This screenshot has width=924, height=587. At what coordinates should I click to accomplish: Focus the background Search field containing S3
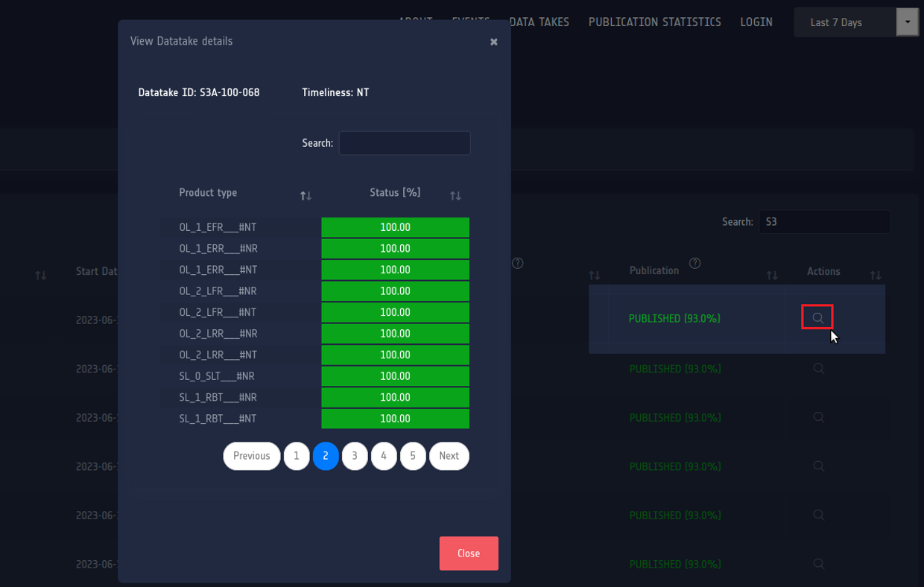click(825, 222)
